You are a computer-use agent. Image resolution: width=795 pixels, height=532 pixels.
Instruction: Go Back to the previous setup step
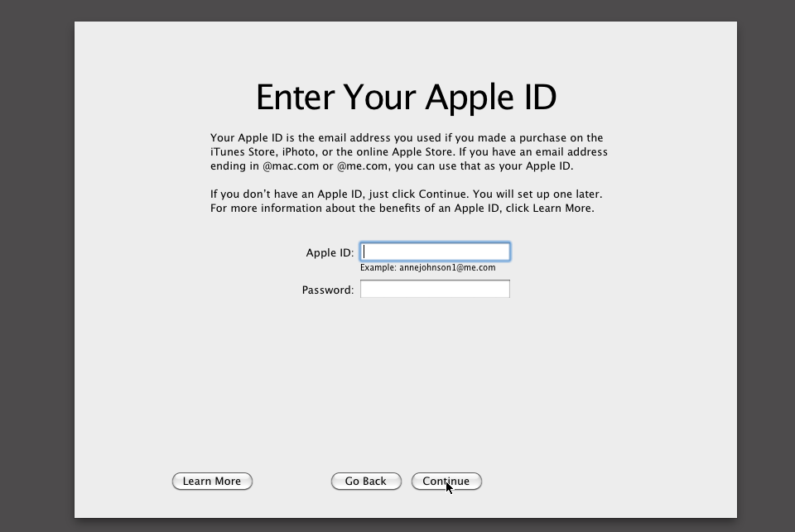pos(366,481)
